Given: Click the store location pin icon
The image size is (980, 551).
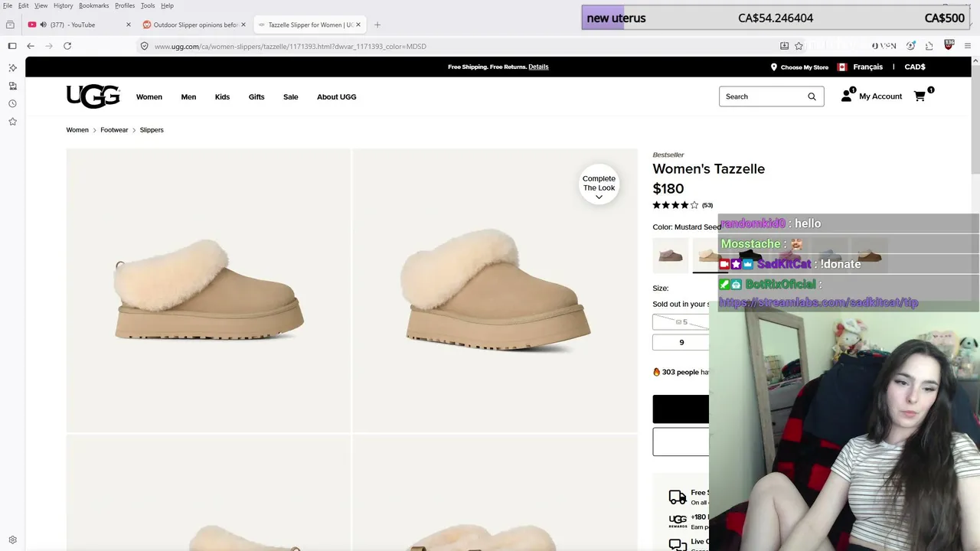Looking at the screenshot, I should pos(773,67).
